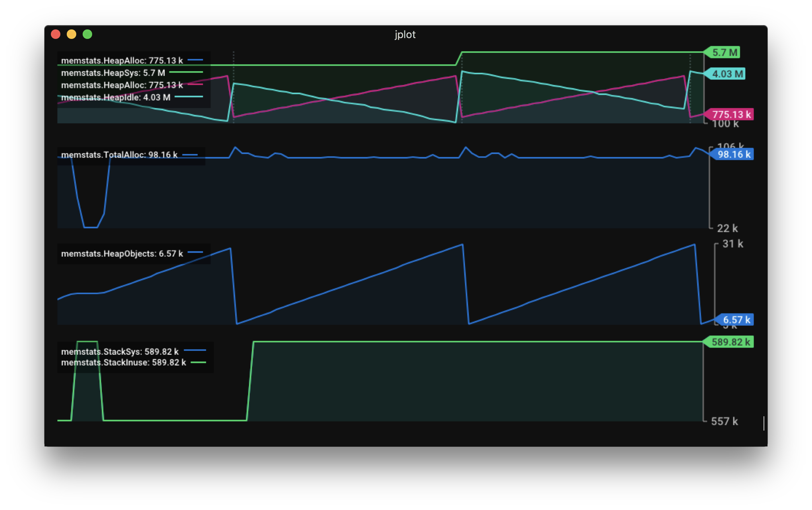Click the red close window button
The height and width of the screenshot is (510, 812).
click(x=56, y=35)
